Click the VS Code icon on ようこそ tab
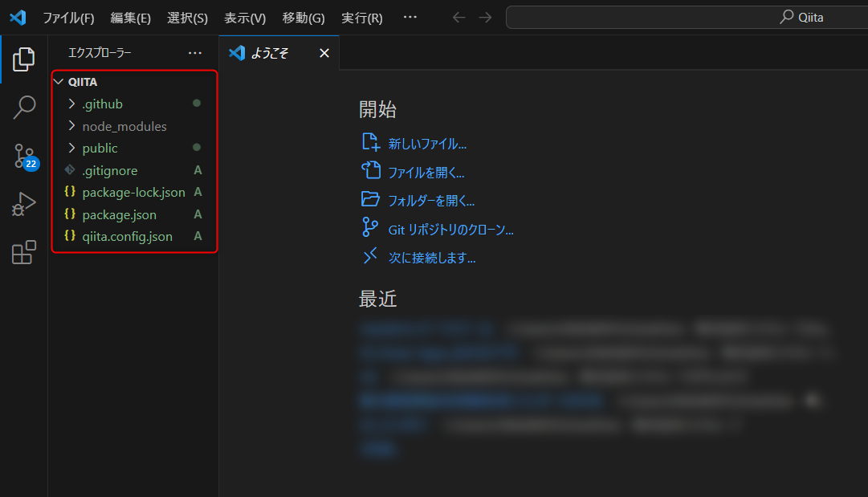This screenshot has height=497, width=868. (x=237, y=53)
